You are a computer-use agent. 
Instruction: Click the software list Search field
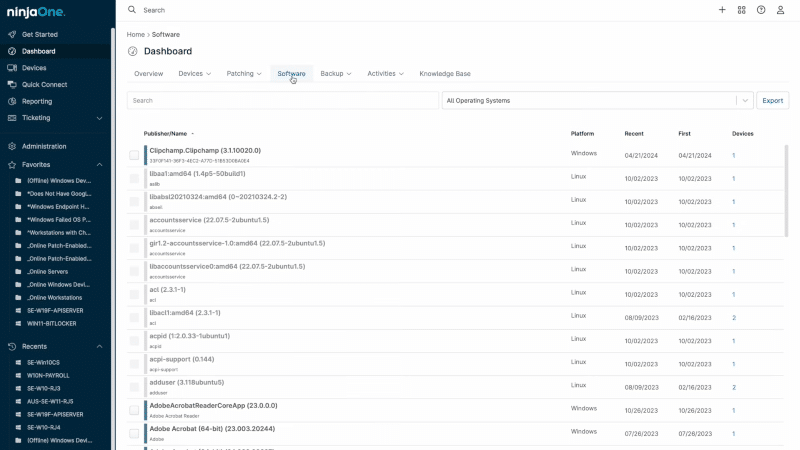(283, 101)
